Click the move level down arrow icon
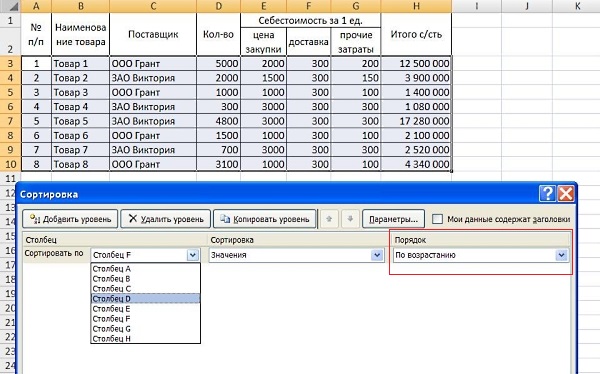 pyautogui.click(x=350, y=219)
